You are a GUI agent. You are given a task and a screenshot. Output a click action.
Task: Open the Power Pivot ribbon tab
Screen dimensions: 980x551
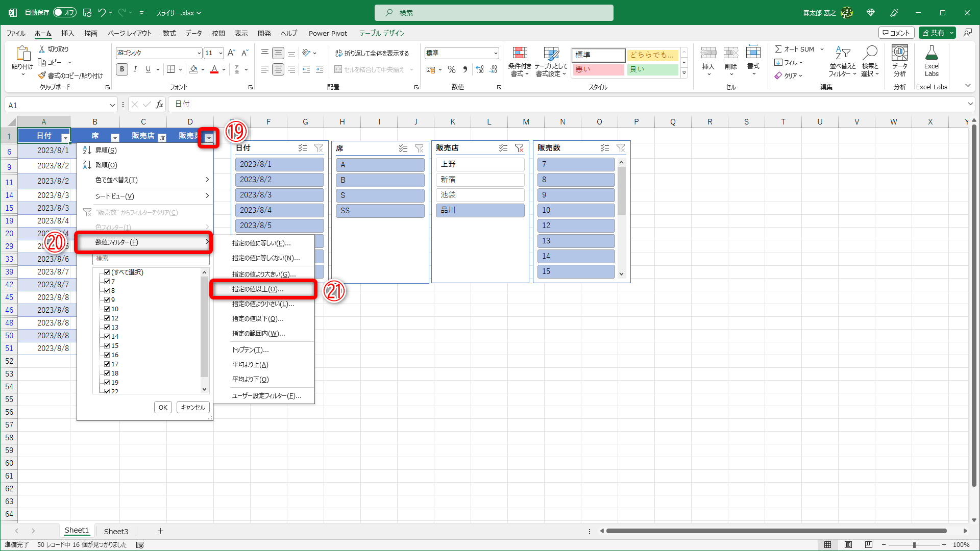[328, 33]
